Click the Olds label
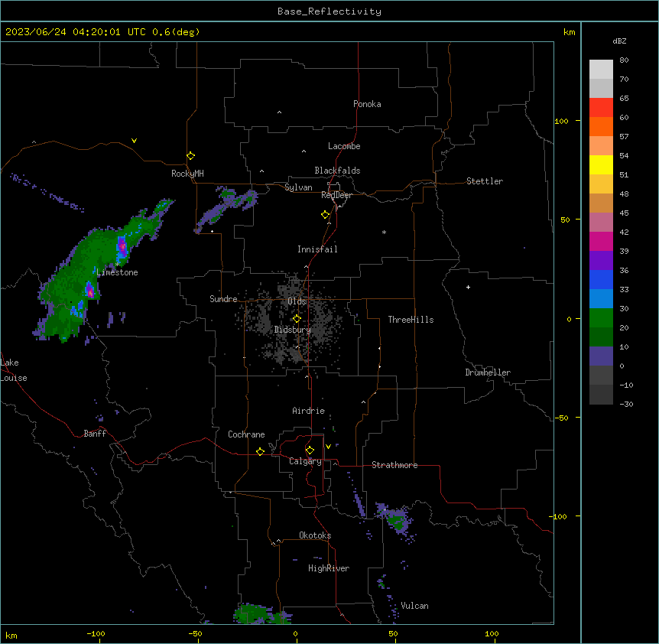 point(297,301)
